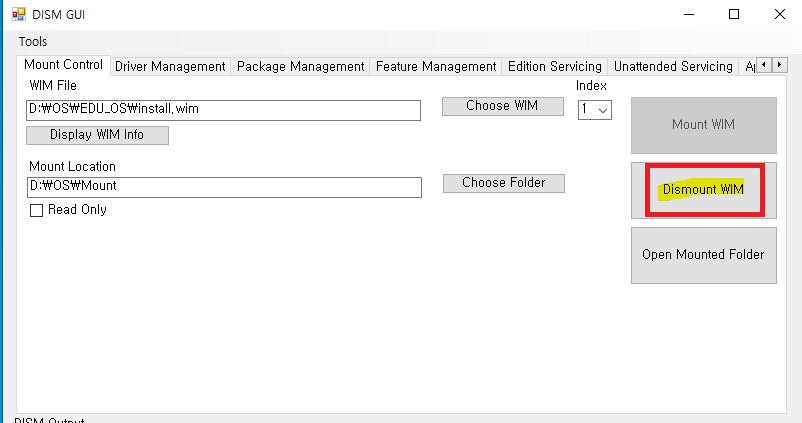
Task: Toggle the Read Only checkbox
Action: pyautogui.click(x=36, y=210)
